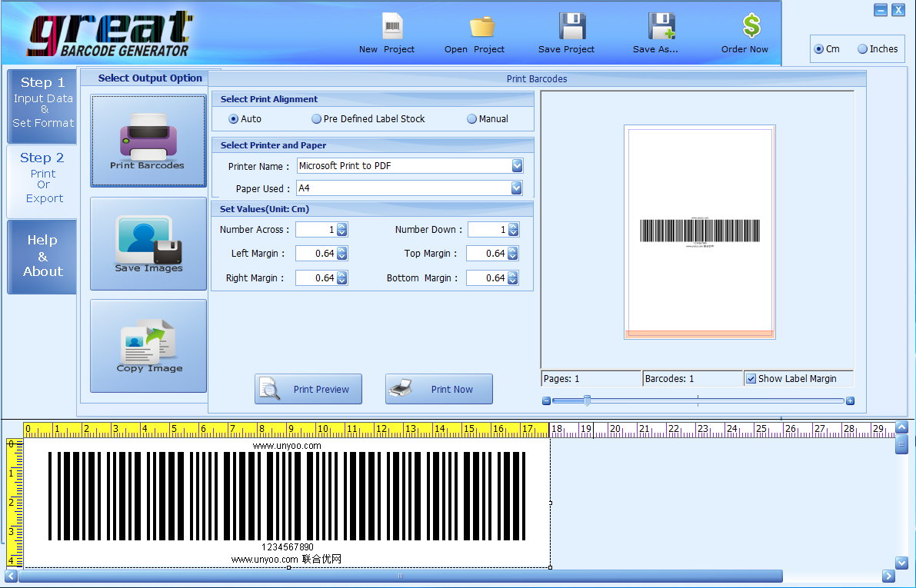Image resolution: width=916 pixels, height=588 pixels.
Task: Click the Print Preview button
Action: (308, 389)
